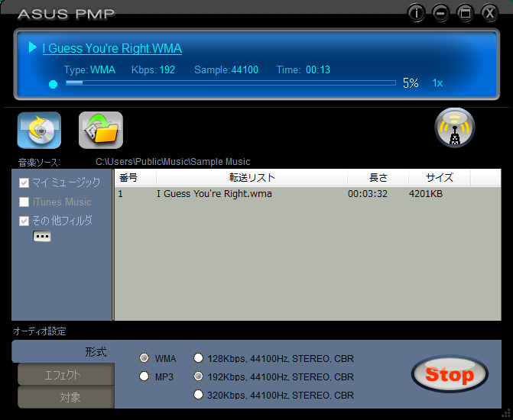Viewport: 513px width, 420px height.
Task: Switch to the 対象 tab
Action: [66, 397]
